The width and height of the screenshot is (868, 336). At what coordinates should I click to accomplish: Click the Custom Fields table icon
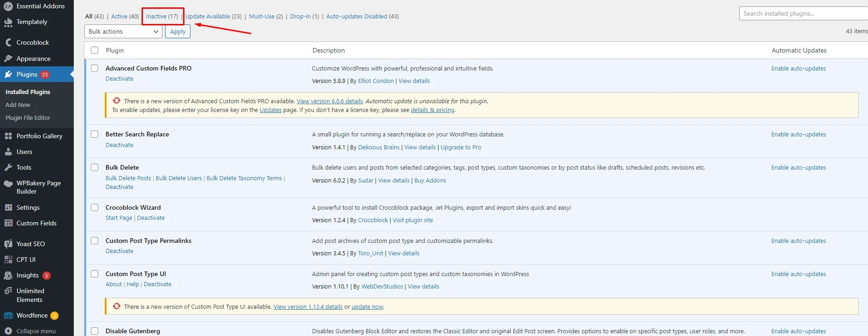[8, 223]
